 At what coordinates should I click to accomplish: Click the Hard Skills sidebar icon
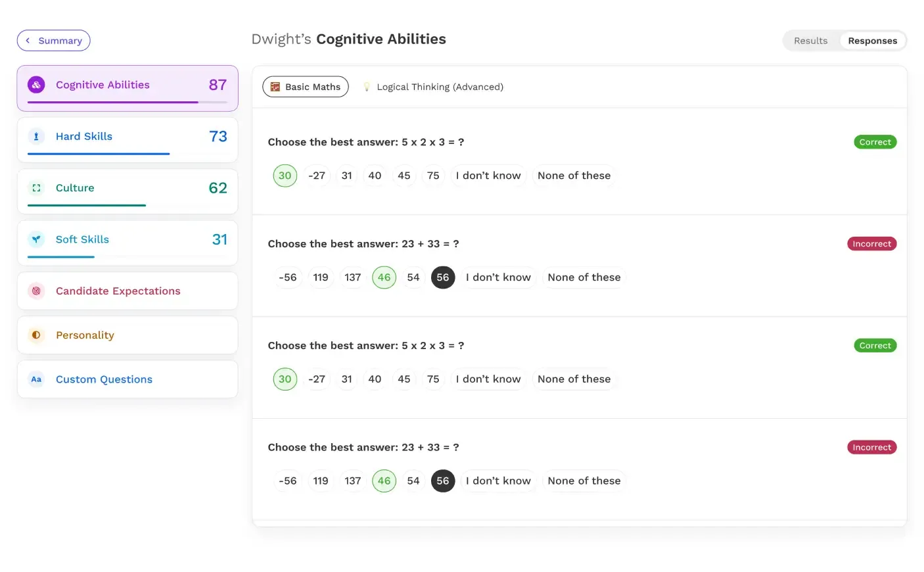coord(36,136)
